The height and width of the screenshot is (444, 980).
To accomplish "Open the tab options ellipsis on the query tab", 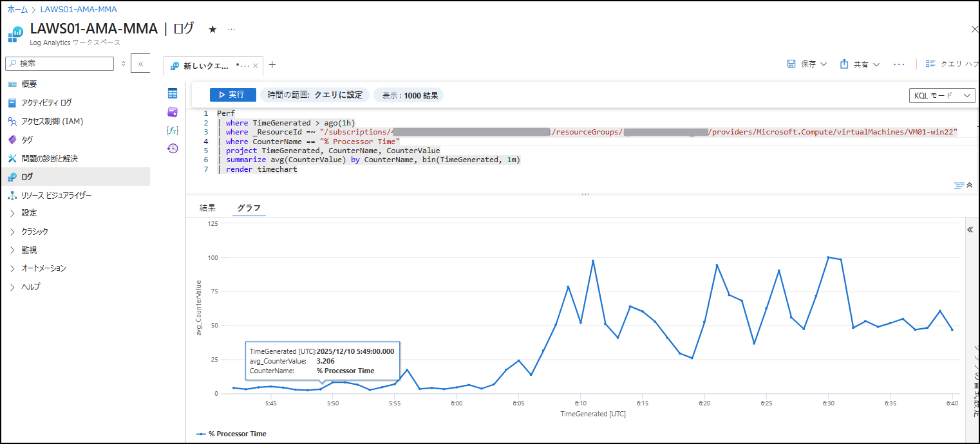I will (x=245, y=66).
